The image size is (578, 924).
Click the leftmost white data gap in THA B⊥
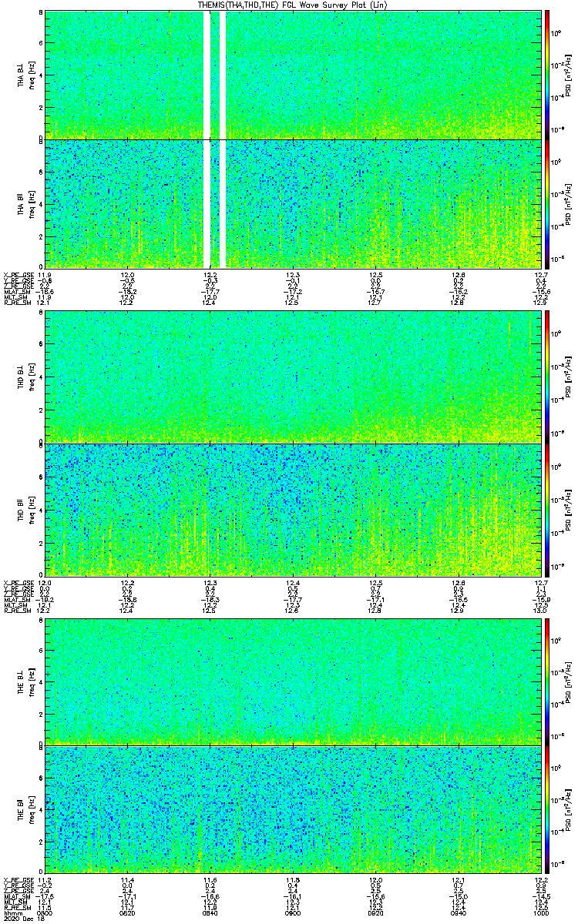[x=207, y=74]
